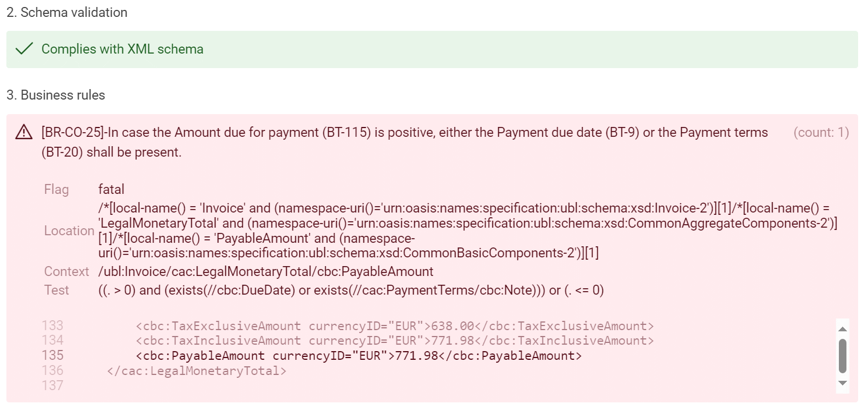The height and width of the screenshot is (407, 868).
Task: Click the code snippet scrollbar thumb
Action: click(842, 356)
